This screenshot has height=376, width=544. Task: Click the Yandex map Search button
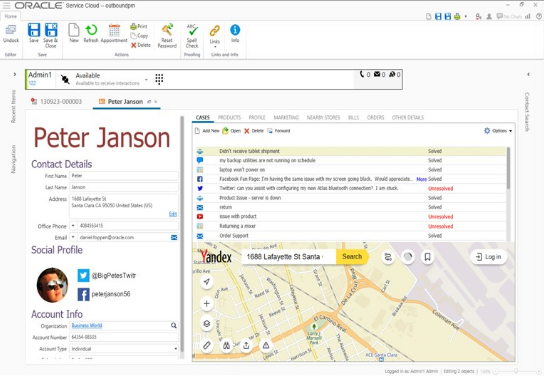click(352, 257)
